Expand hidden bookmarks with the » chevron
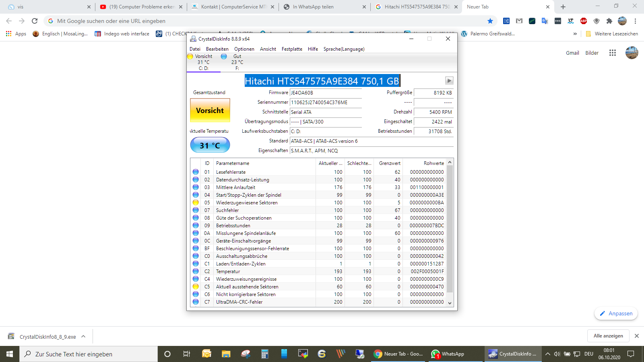 (575, 34)
